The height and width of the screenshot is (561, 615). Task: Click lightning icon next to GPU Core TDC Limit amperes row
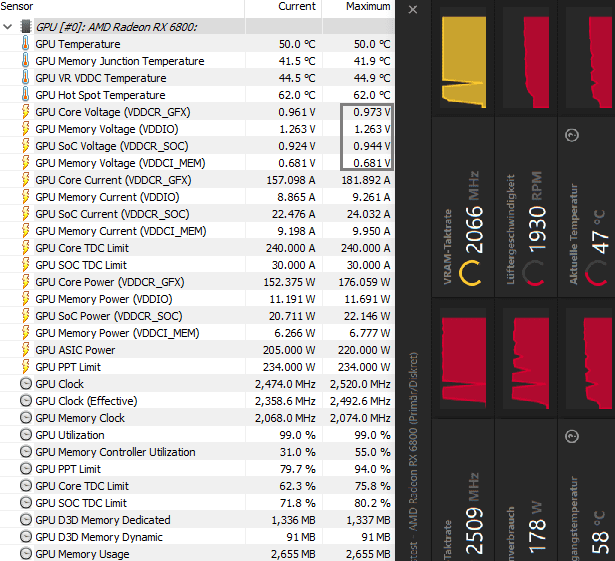pos(25,248)
